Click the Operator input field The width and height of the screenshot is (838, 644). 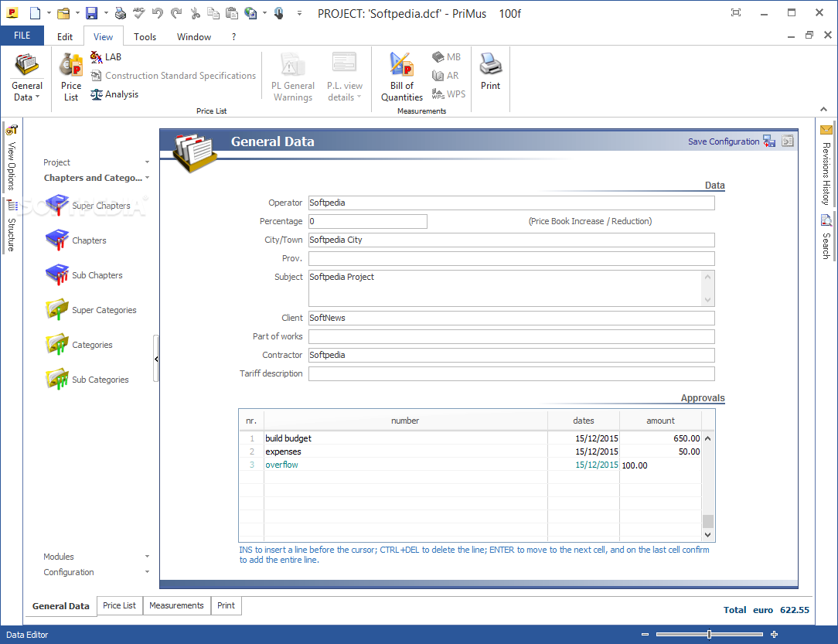512,203
